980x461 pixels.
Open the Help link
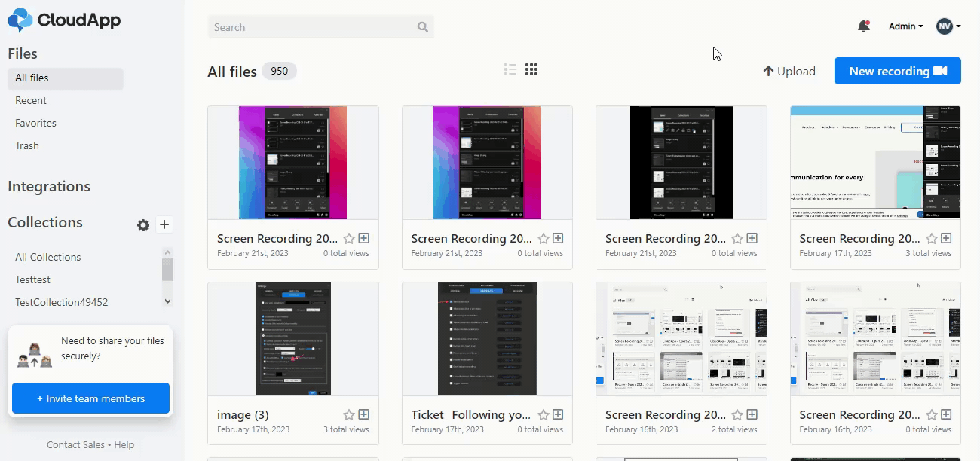[124, 445]
